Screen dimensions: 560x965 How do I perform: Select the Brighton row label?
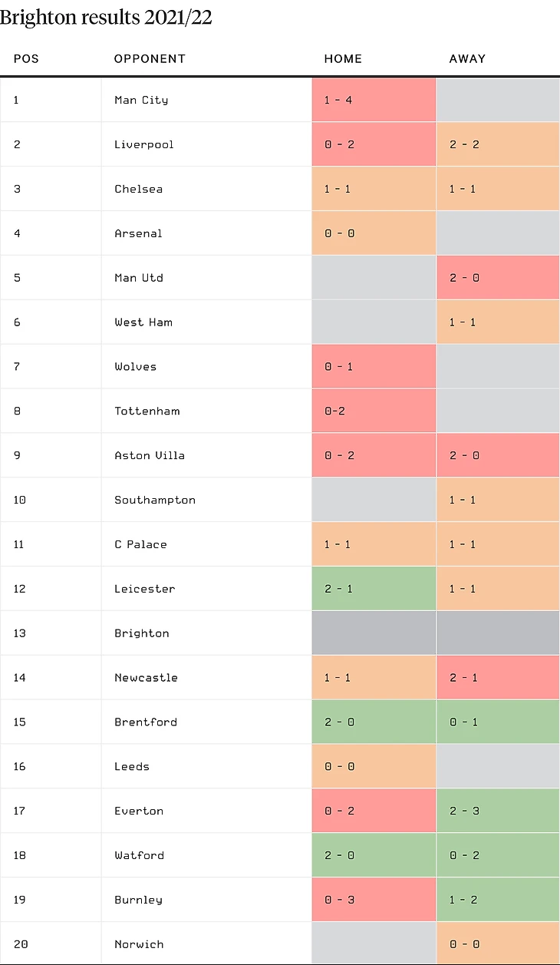click(142, 633)
